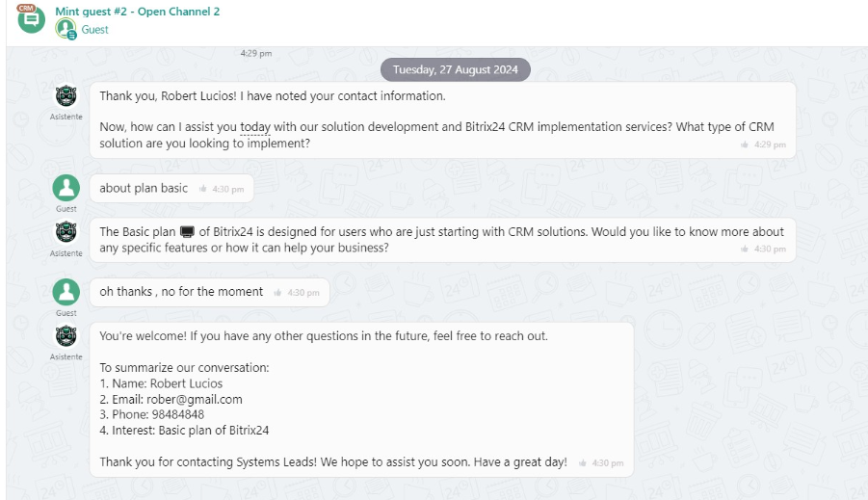Like the 'about plan basic' message

pos(202,190)
